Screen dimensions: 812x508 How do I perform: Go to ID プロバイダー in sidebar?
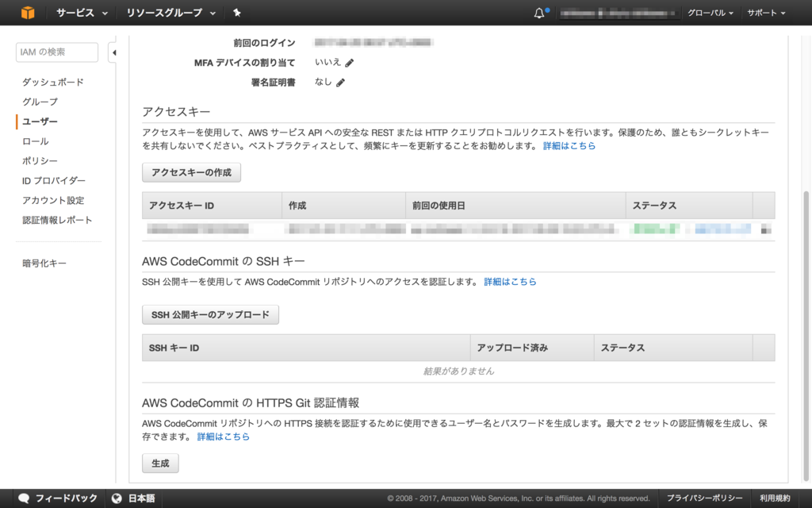click(54, 180)
